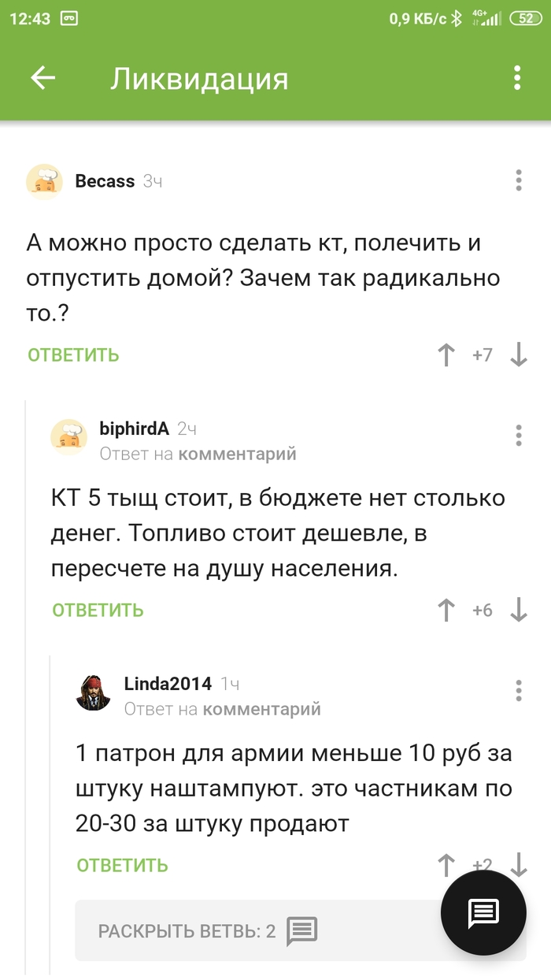Screen dimensions: 551x980
Task: Tap biphirdA's 'Ответ на комментарий' link
Action: point(198,454)
